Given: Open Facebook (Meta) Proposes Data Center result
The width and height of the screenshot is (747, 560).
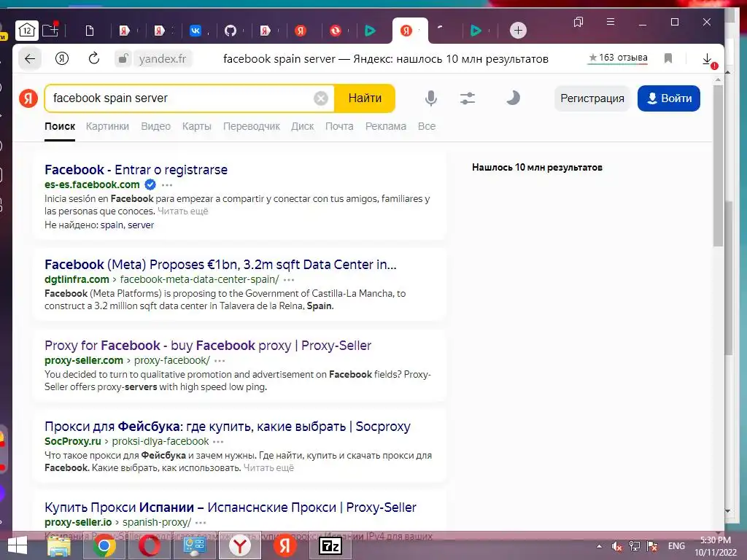Looking at the screenshot, I should coord(220,264).
